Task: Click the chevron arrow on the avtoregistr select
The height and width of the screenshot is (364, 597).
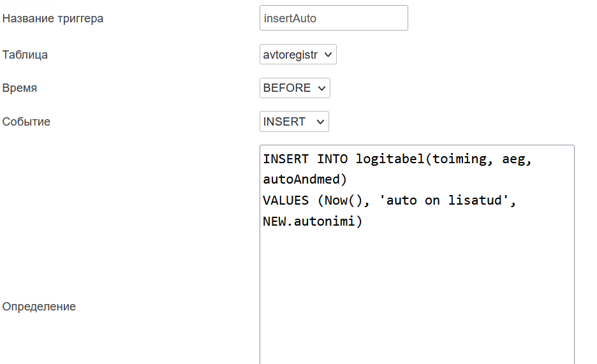Action: [328, 55]
